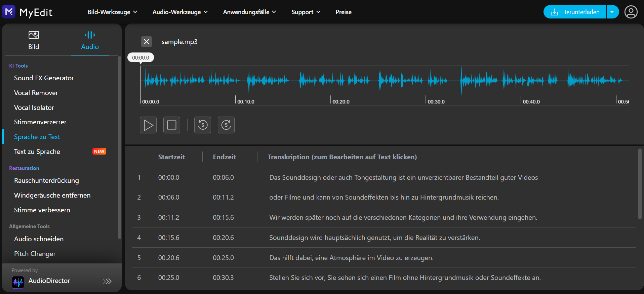Viewport: 644px width, 294px height.
Task: Edit transcription text of row 4
Action: (x=374, y=238)
